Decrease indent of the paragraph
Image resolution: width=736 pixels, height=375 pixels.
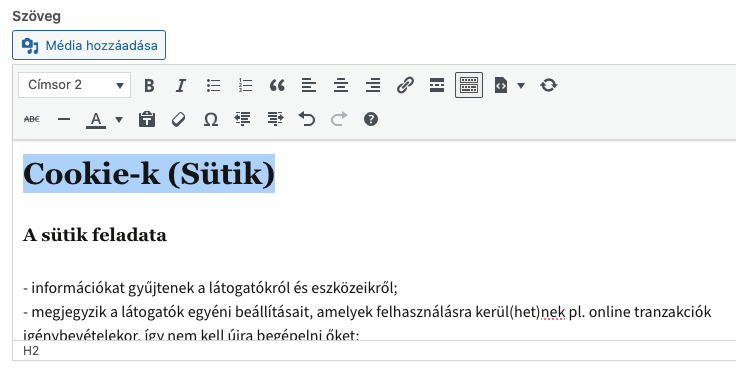tap(243, 119)
